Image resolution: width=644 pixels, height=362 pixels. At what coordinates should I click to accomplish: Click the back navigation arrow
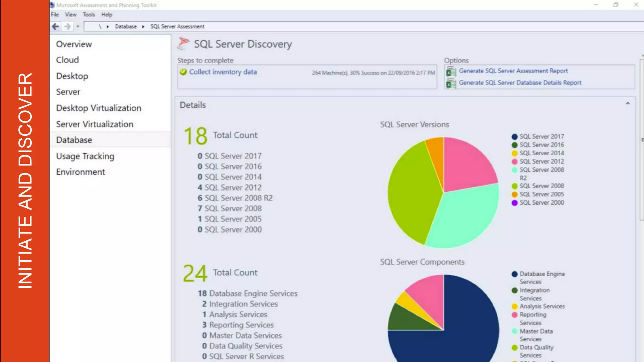(x=56, y=27)
